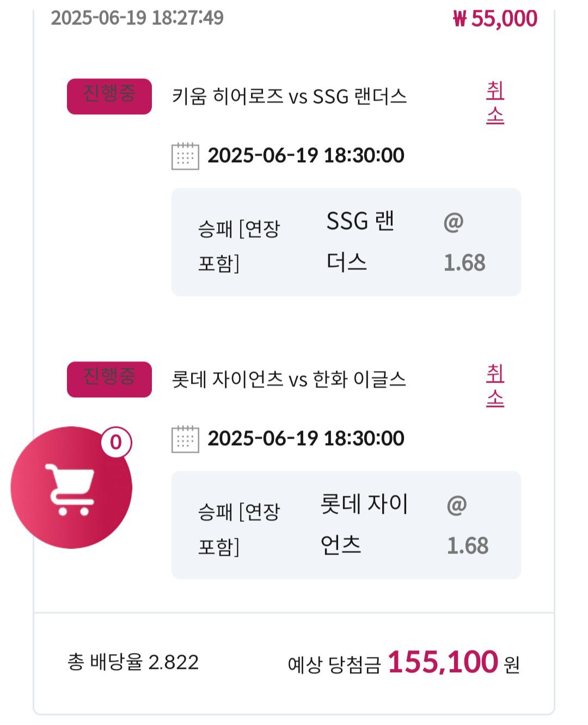Click the 예상 당첨금 155,100 원 amount
This screenshot has height=725, width=588.
(x=403, y=663)
